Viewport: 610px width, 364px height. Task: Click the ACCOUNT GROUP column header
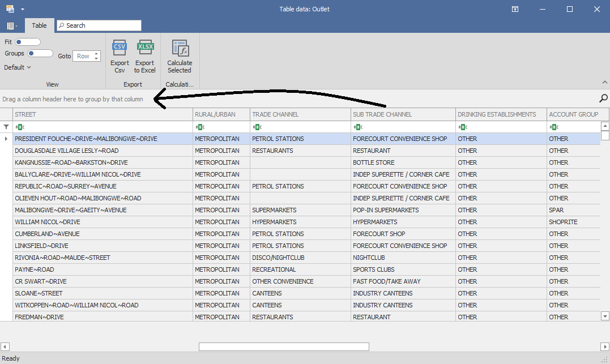tap(573, 114)
